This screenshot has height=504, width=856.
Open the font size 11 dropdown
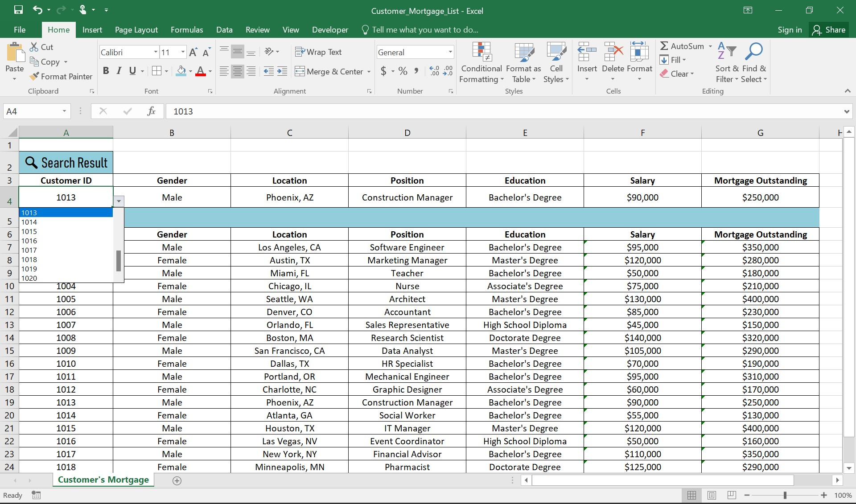[x=183, y=52]
